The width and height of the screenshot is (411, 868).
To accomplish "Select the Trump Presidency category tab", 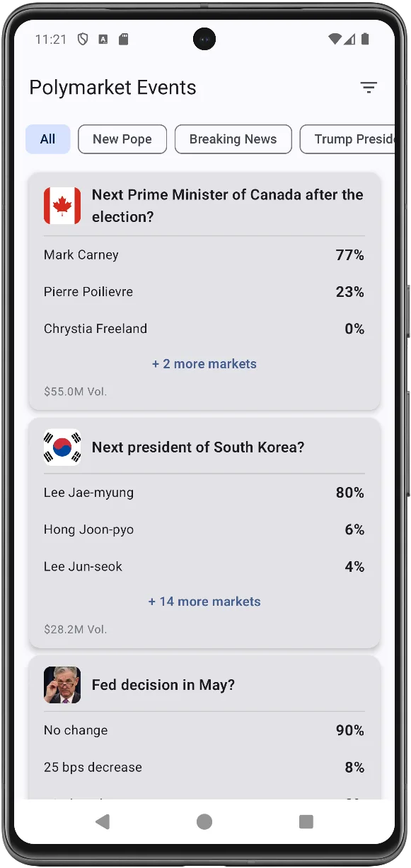I will (347, 139).
